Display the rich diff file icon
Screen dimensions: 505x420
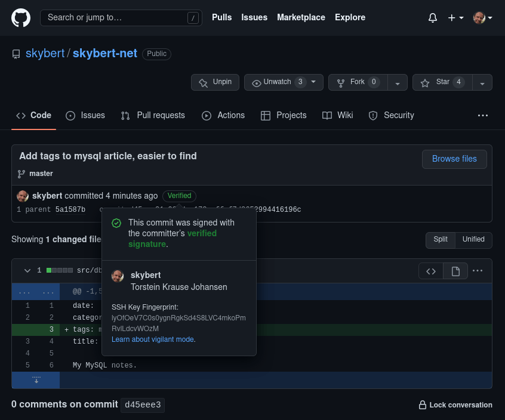(455, 271)
